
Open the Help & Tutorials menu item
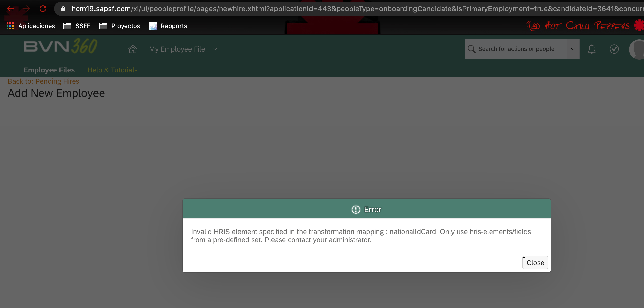point(112,70)
